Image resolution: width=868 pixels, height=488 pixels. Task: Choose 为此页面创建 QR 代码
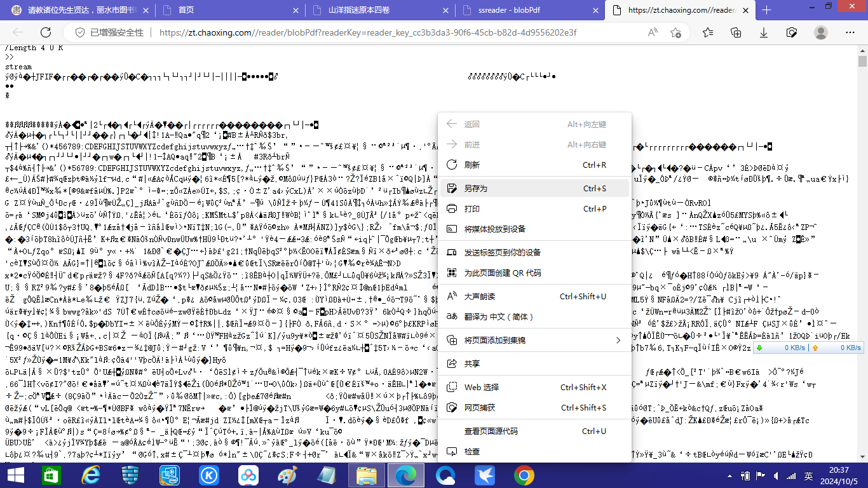[534, 273]
